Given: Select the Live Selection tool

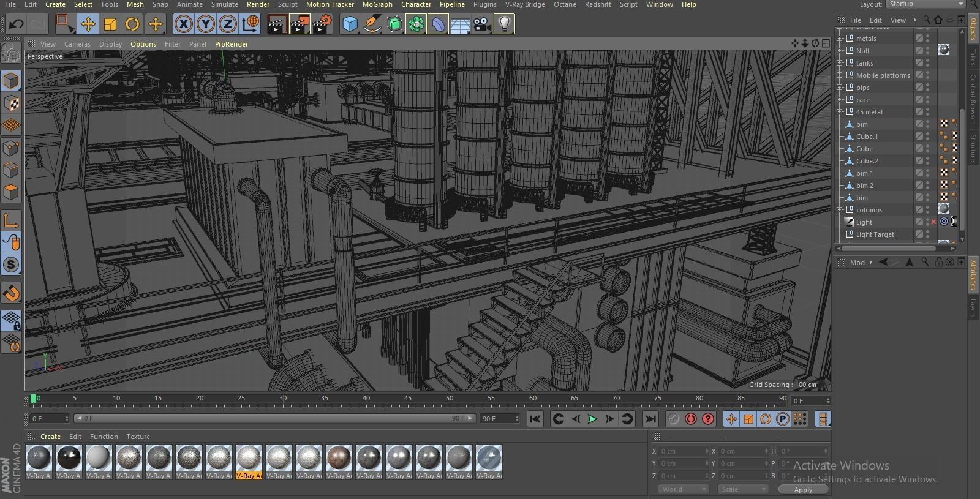Looking at the screenshot, I should pyautogui.click(x=65, y=24).
